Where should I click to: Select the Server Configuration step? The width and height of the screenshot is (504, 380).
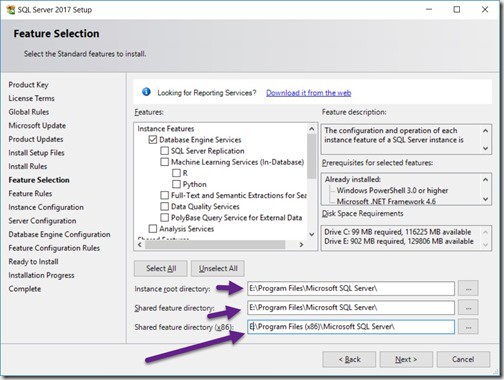click(x=42, y=221)
